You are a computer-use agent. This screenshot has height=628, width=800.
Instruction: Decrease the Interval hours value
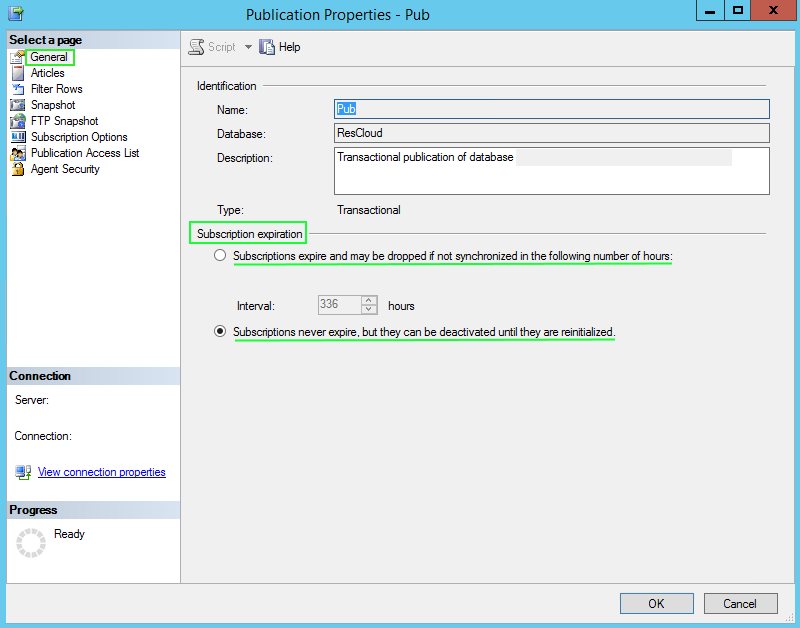pyautogui.click(x=369, y=309)
